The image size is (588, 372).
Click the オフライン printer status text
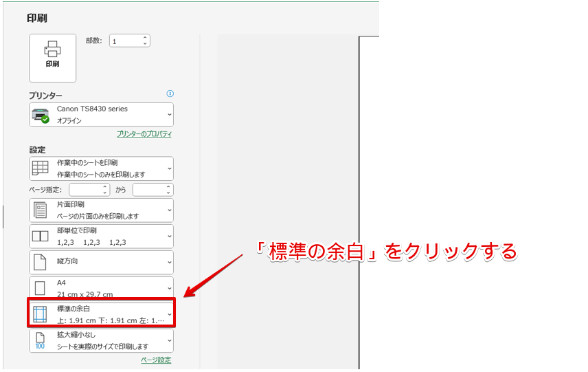69,120
